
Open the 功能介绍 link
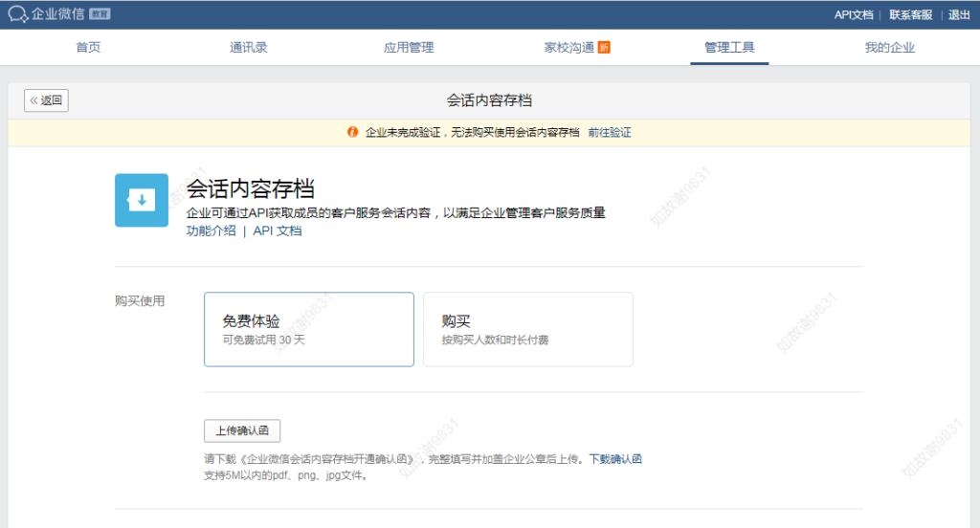211,231
